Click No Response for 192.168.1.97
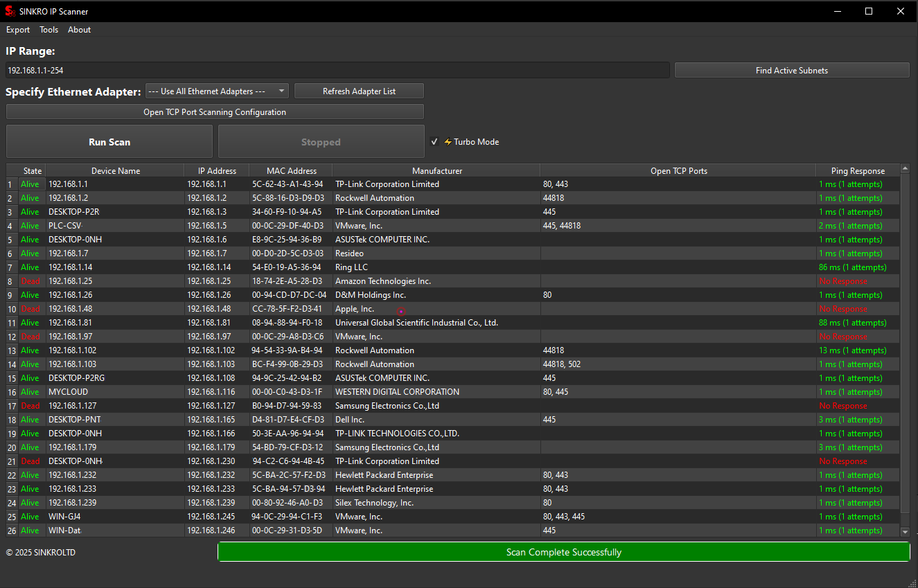This screenshot has width=918, height=588. click(843, 337)
